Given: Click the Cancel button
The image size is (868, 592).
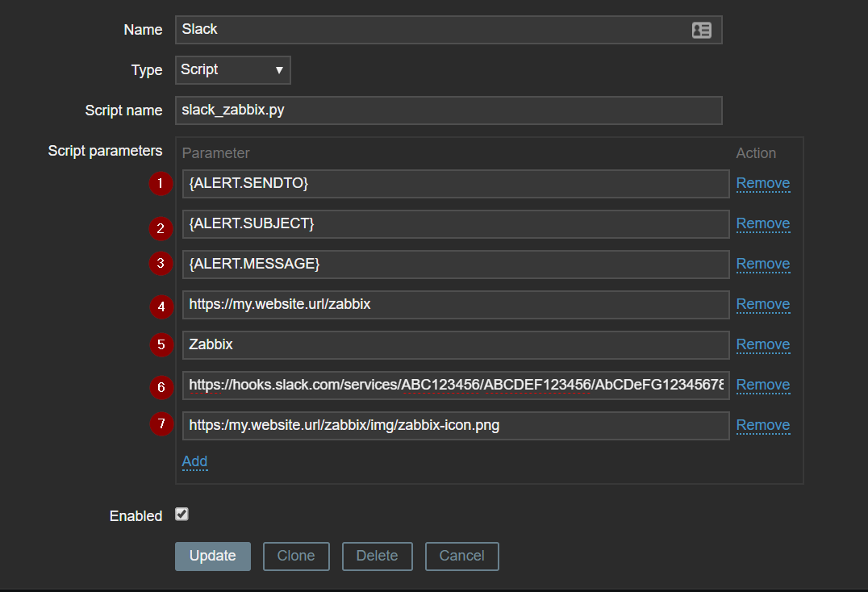Looking at the screenshot, I should tap(461, 556).
